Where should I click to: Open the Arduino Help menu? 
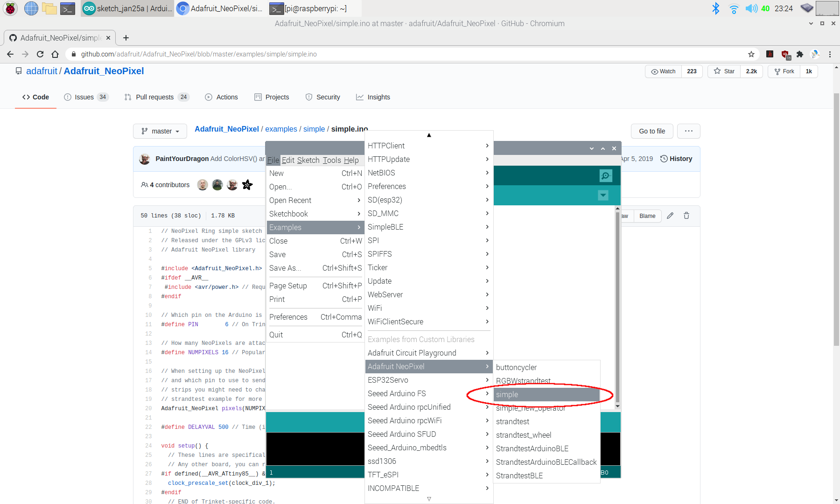[x=351, y=160]
